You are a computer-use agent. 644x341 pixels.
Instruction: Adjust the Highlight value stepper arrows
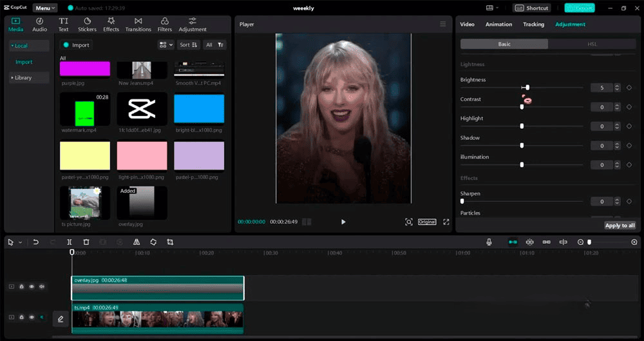617,126
